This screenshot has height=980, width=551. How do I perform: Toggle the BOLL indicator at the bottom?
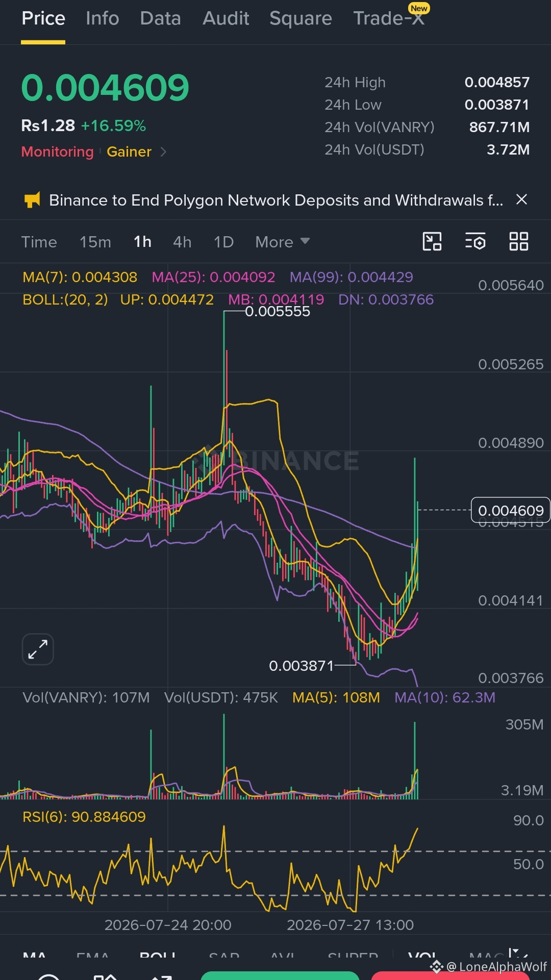pos(158,956)
